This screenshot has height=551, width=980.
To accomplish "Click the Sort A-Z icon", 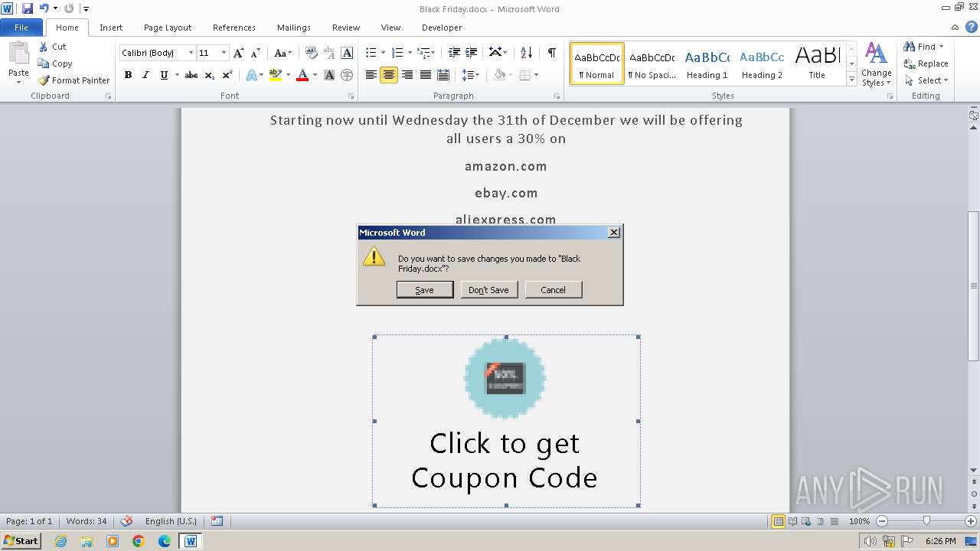I will coord(526,53).
